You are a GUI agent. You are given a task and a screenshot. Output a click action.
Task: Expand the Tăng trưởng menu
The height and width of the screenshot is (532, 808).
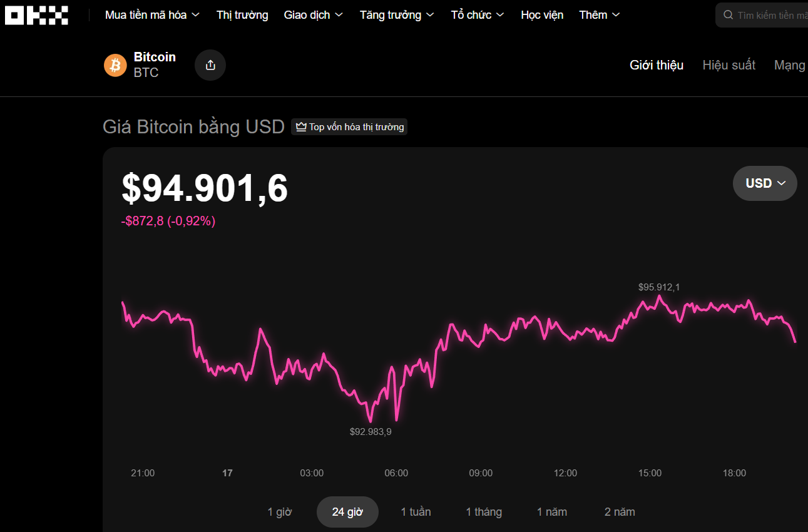tap(397, 15)
